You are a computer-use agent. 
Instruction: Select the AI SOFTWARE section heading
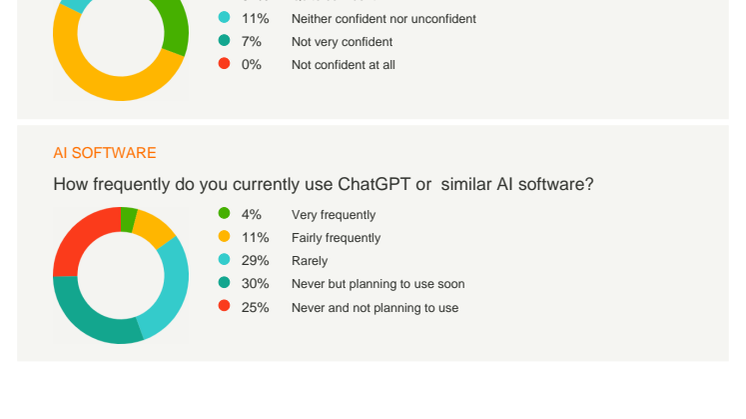pyautogui.click(x=105, y=153)
